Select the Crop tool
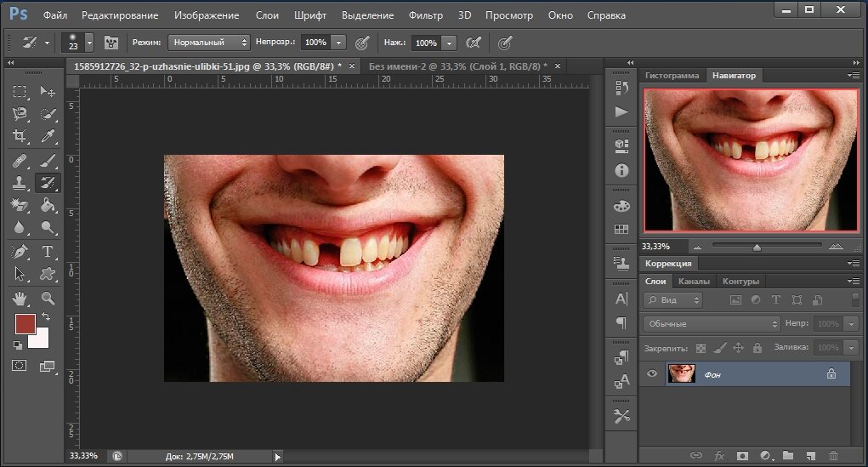This screenshot has width=868, height=467. [x=20, y=136]
